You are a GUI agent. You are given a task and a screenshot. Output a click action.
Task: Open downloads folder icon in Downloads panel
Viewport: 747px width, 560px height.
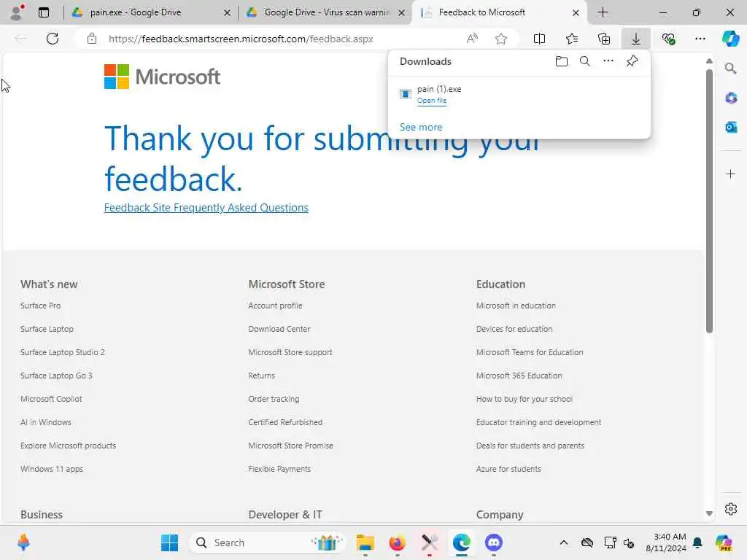[x=562, y=61]
